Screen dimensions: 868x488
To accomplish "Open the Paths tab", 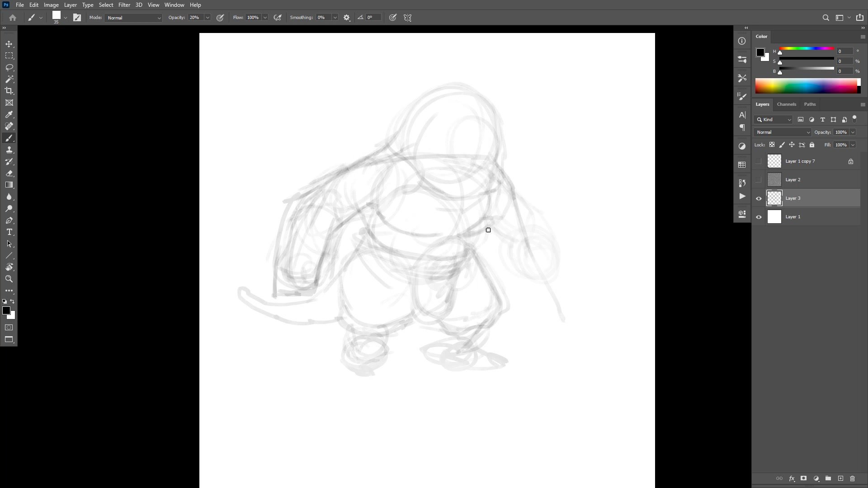I will tap(809, 104).
